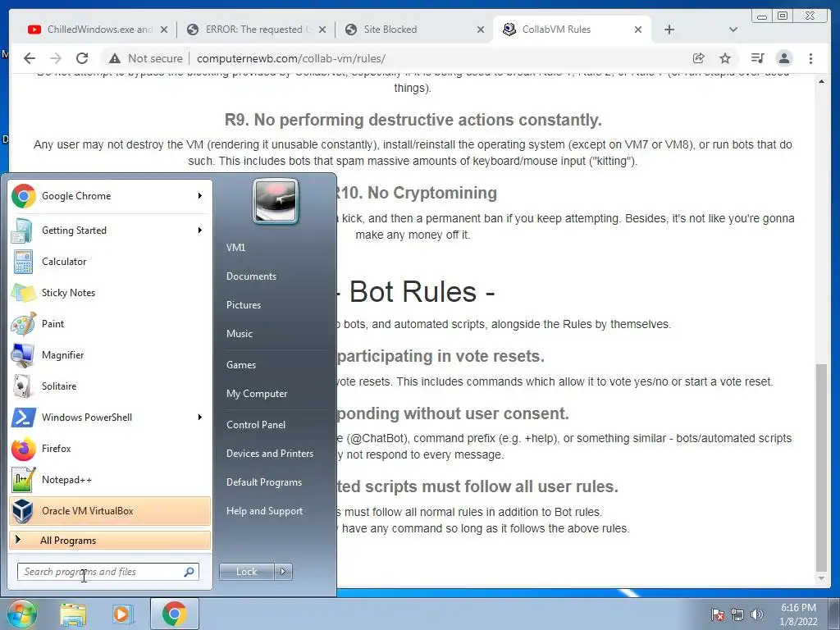This screenshot has width=840, height=630.
Task: Click the Lock button
Action: coord(247,572)
